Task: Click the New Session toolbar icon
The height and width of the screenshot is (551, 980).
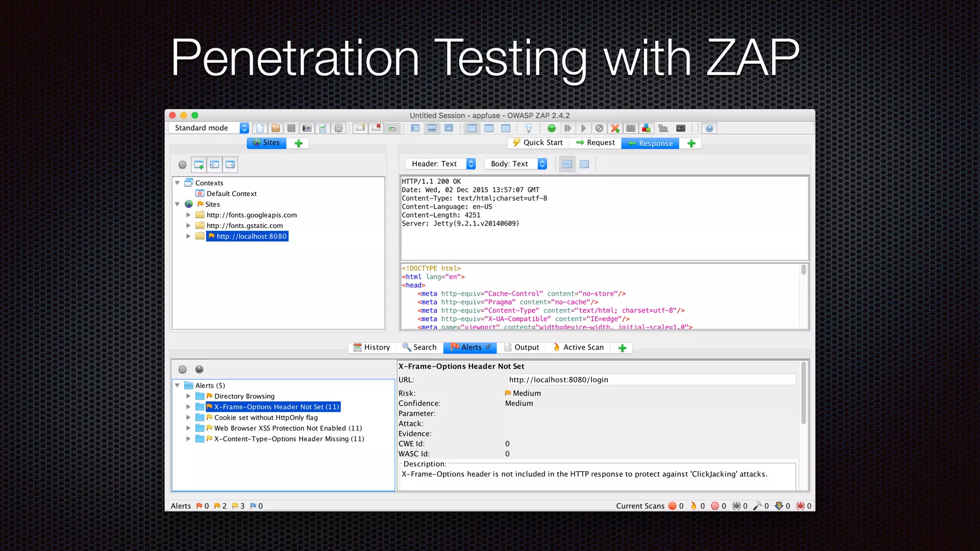Action: tap(260, 128)
